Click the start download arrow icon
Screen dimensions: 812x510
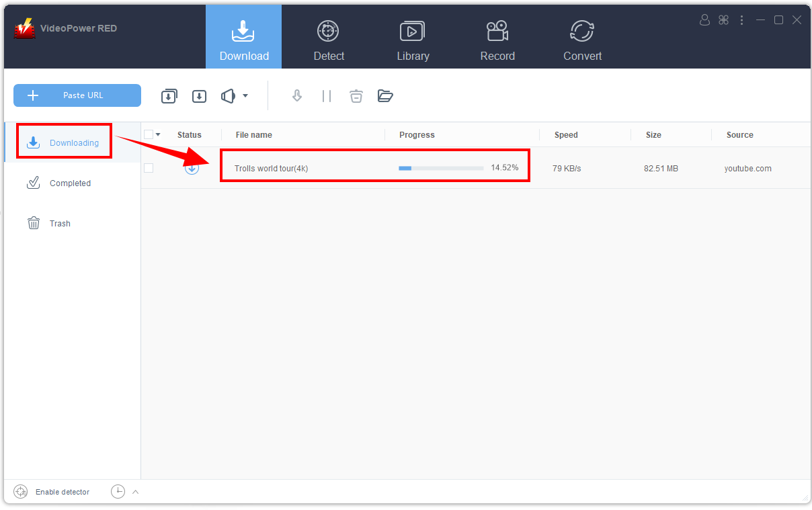tap(297, 96)
